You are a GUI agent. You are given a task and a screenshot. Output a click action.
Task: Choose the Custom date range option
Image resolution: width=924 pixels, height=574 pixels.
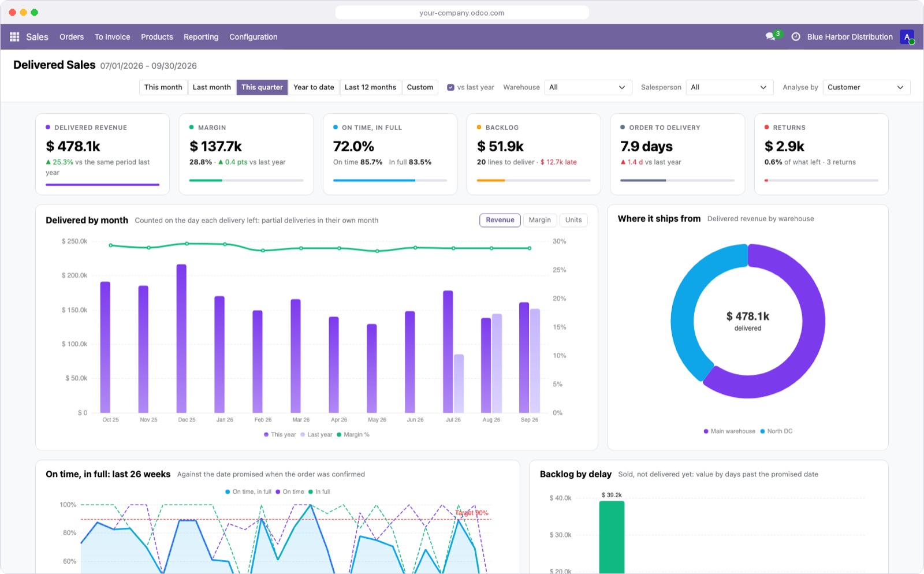420,87
